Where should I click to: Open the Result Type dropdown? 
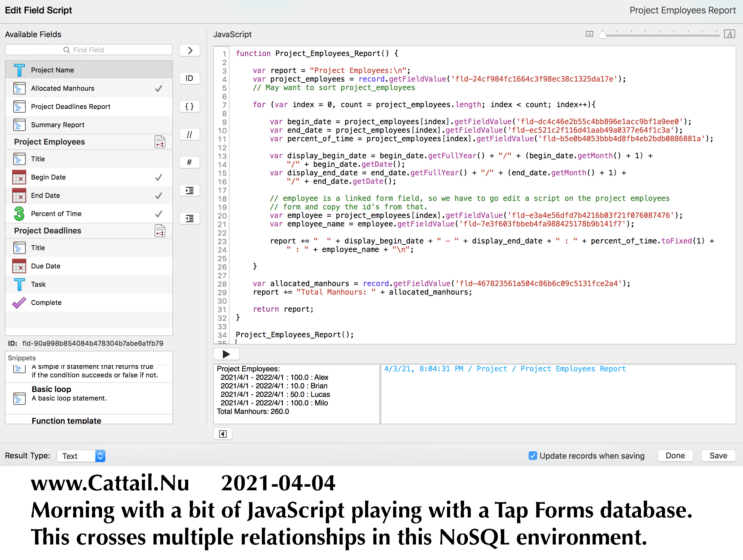pos(81,456)
